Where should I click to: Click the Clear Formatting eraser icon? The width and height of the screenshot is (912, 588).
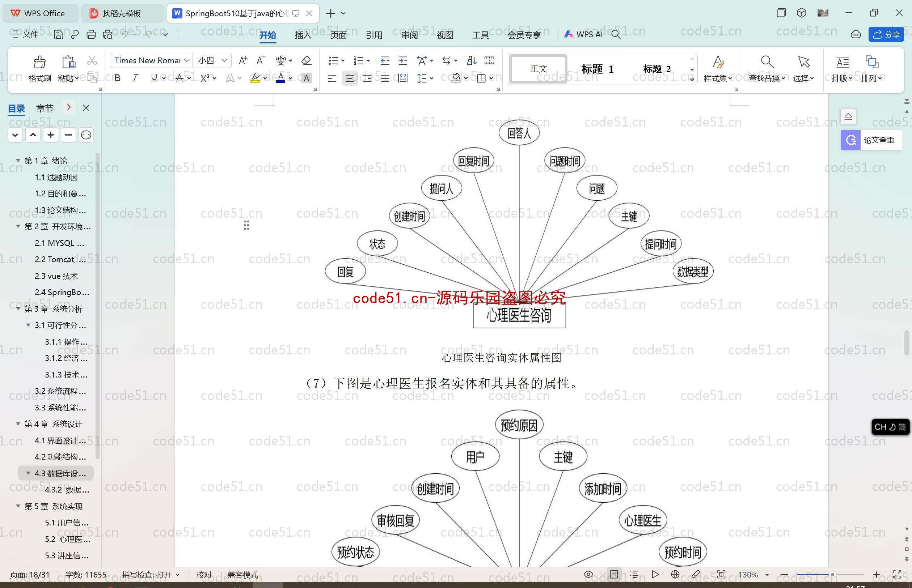click(x=306, y=60)
